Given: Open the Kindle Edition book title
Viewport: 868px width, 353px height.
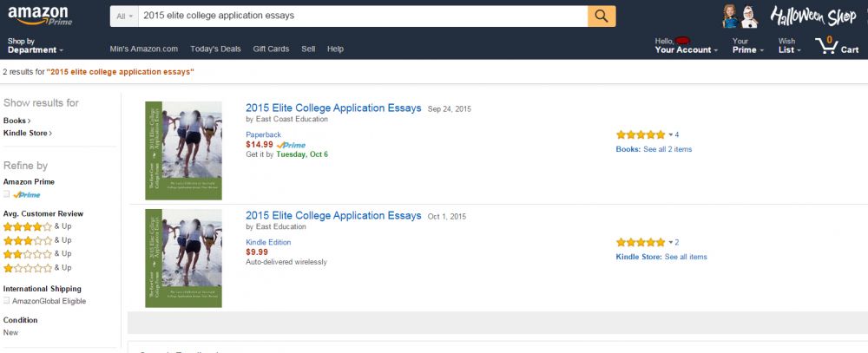Looking at the screenshot, I should (x=333, y=215).
